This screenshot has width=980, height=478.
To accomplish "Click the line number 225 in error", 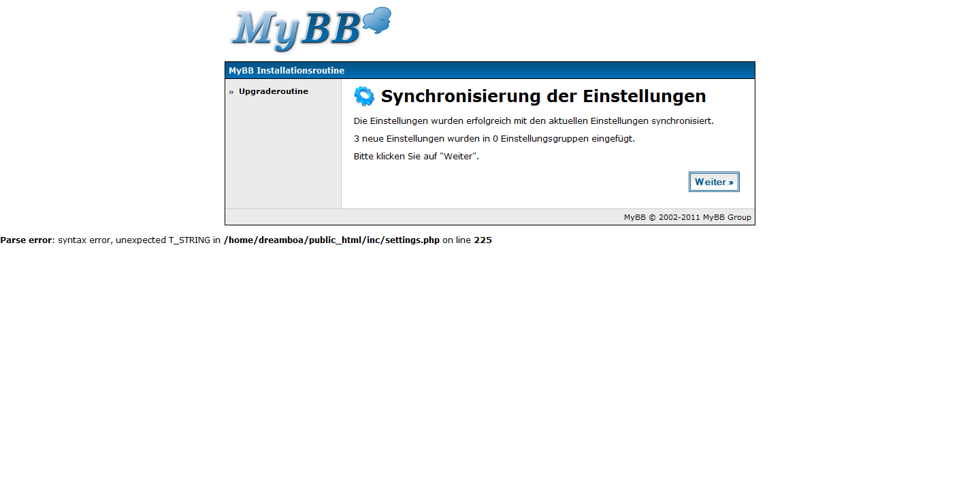I will pyautogui.click(x=483, y=240).
